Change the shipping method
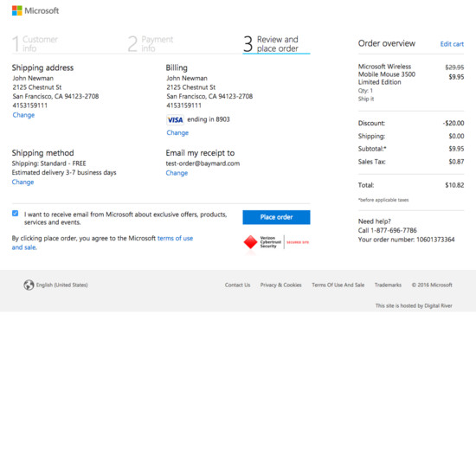 pyautogui.click(x=23, y=183)
